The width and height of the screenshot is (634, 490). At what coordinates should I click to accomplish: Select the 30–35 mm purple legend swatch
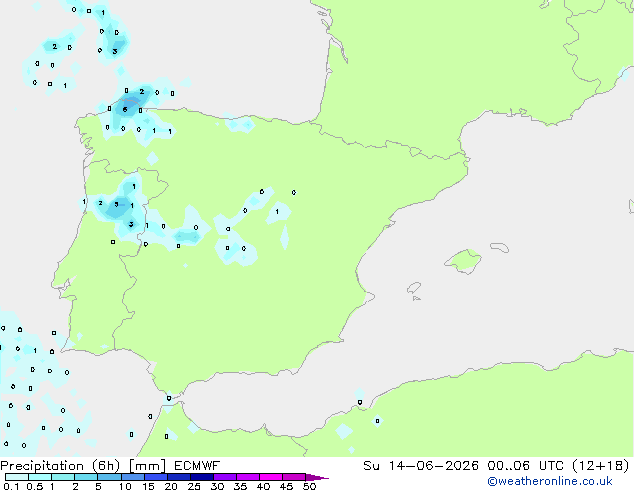tap(225, 477)
